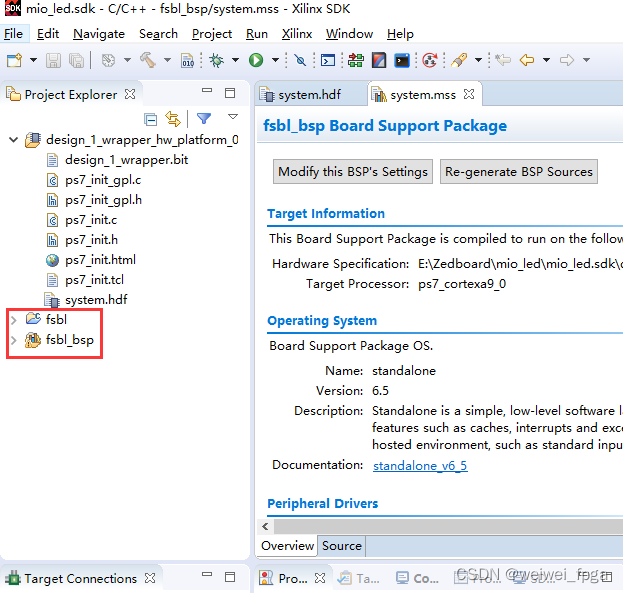Click the Open console prompt icon in toolbar
The height and width of the screenshot is (593, 623).
pyautogui.click(x=328, y=60)
